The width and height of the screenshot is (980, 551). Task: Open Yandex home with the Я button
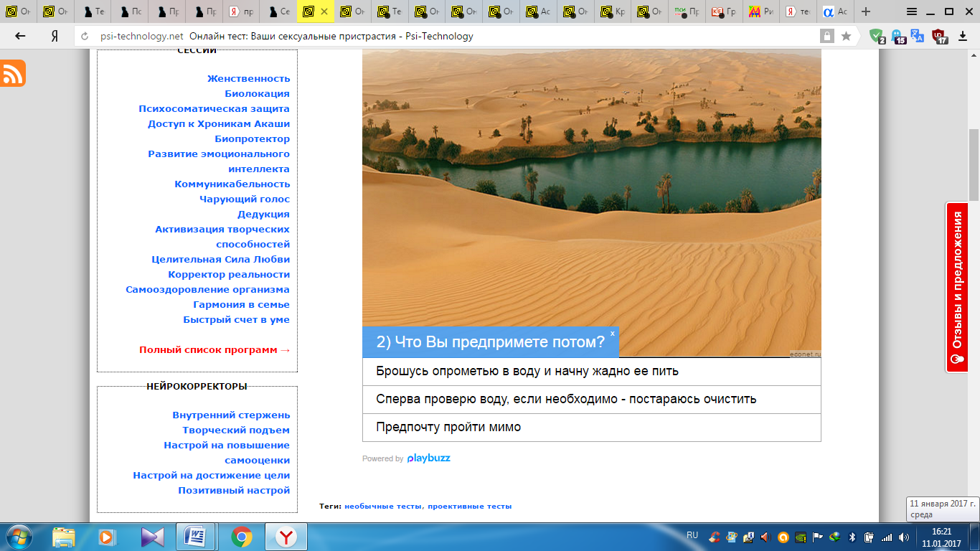click(x=55, y=36)
